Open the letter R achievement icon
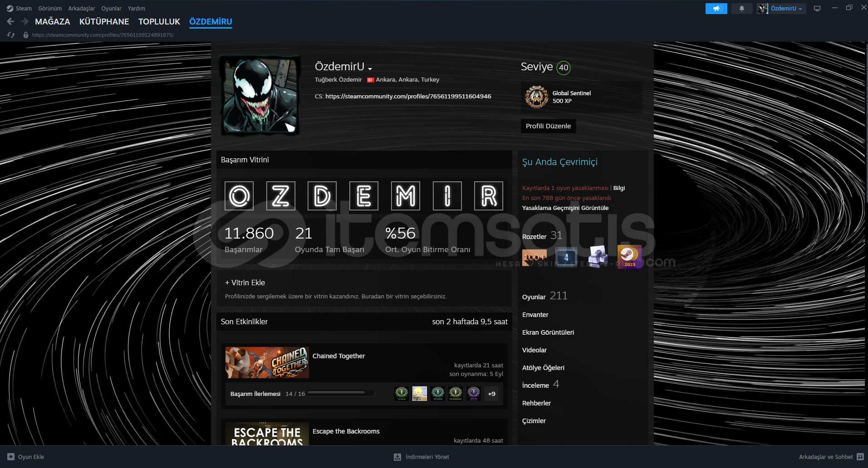The width and height of the screenshot is (868, 468). [x=489, y=196]
